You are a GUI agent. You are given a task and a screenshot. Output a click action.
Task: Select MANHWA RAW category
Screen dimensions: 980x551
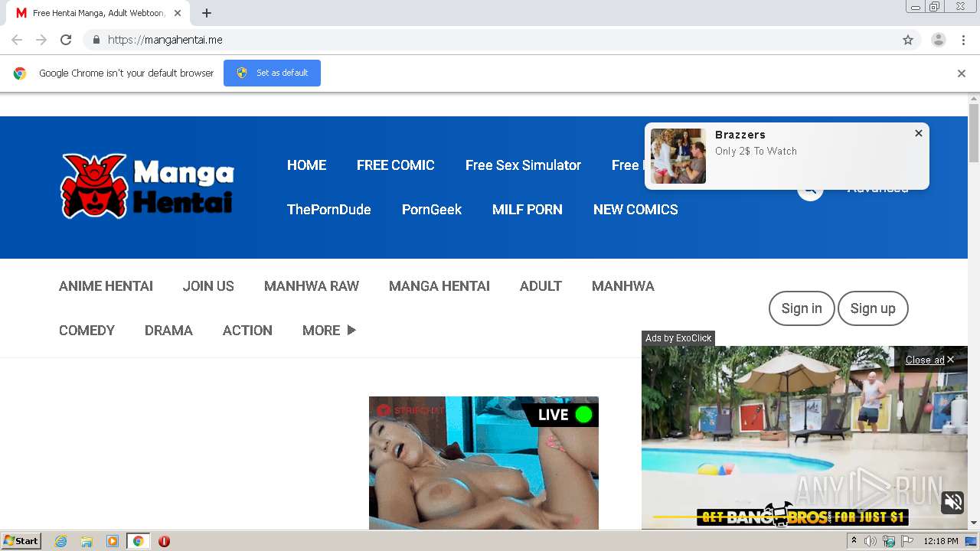(312, 286)
